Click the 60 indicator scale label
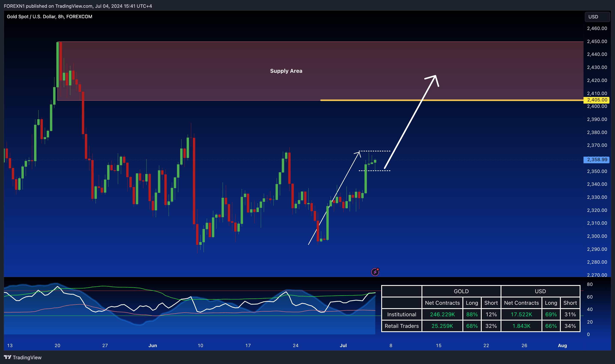Screen dimensions: 615x364 pyautogui.click(x=590, y=297)
